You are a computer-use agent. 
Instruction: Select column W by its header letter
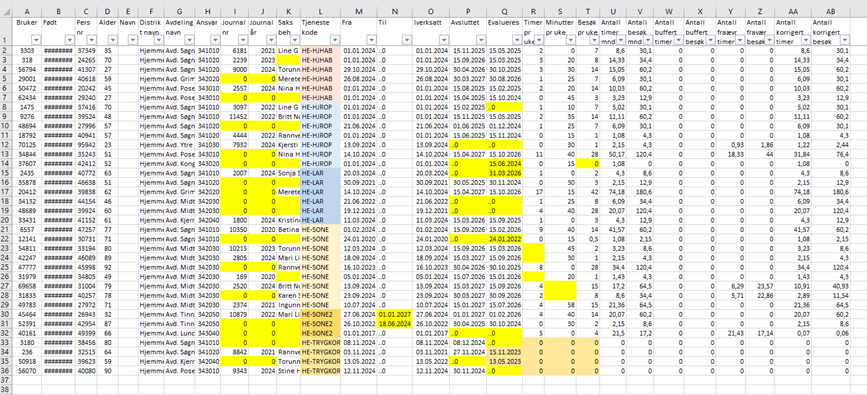tap(667, 11)
